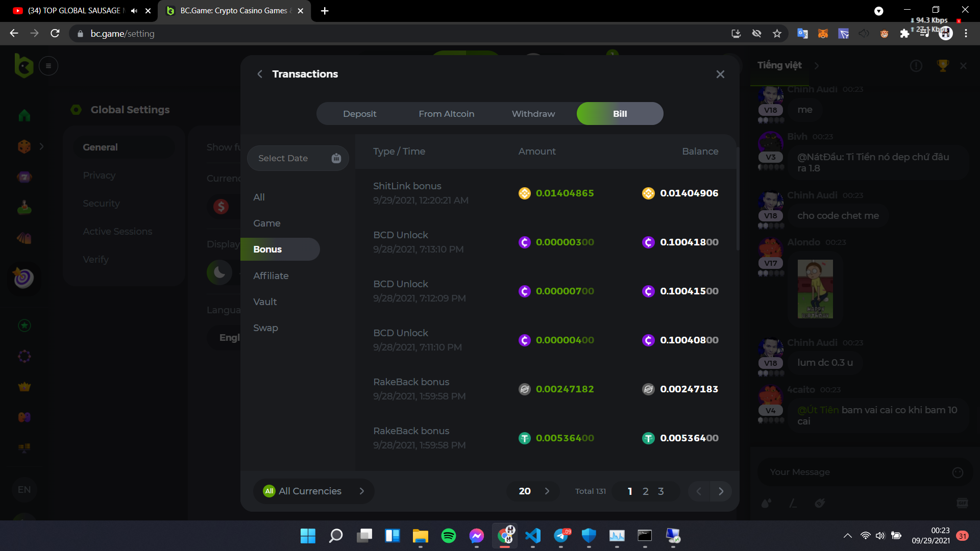Screen dimensions: 980x551
Task: Click the calendar icon in Select Date
Action: [336, 158]
